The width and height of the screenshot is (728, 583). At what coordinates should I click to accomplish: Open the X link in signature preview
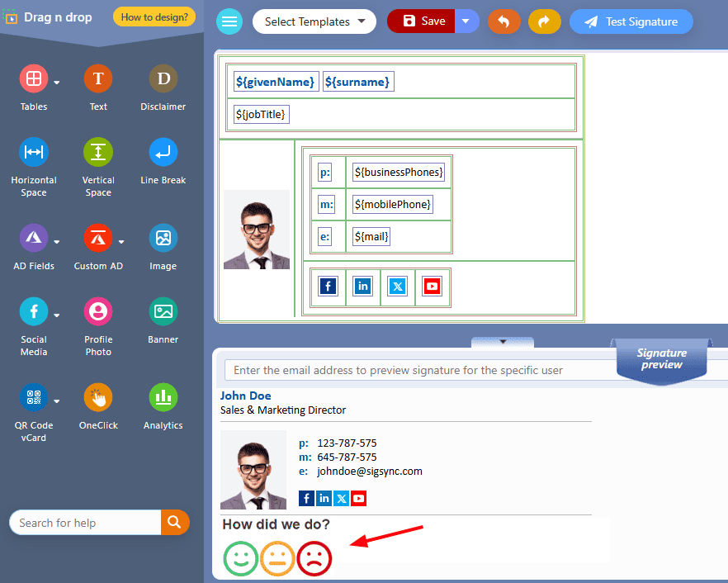click(x=341, y=499)
